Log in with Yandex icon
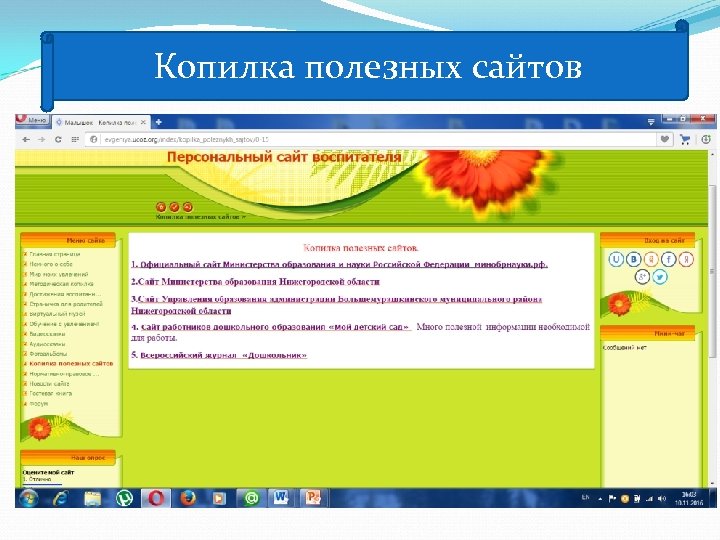720x540 pixels. click(x=686, y=259)
